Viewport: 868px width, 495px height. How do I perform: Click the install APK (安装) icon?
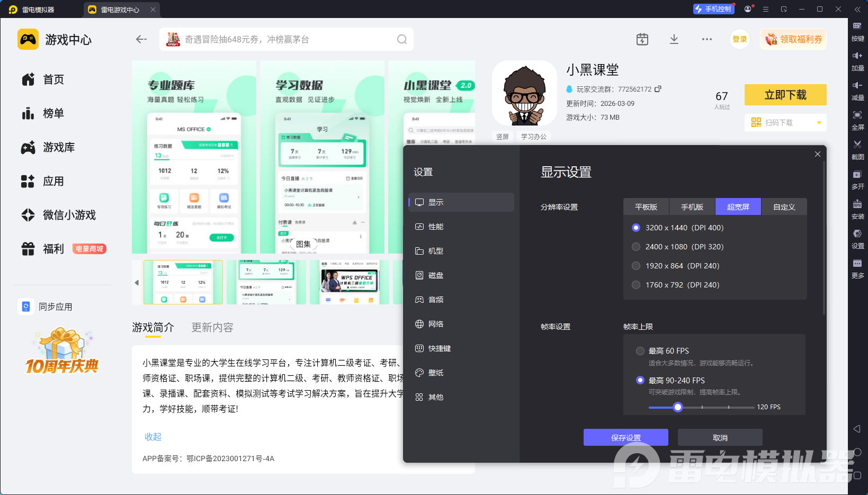[857, 204]
